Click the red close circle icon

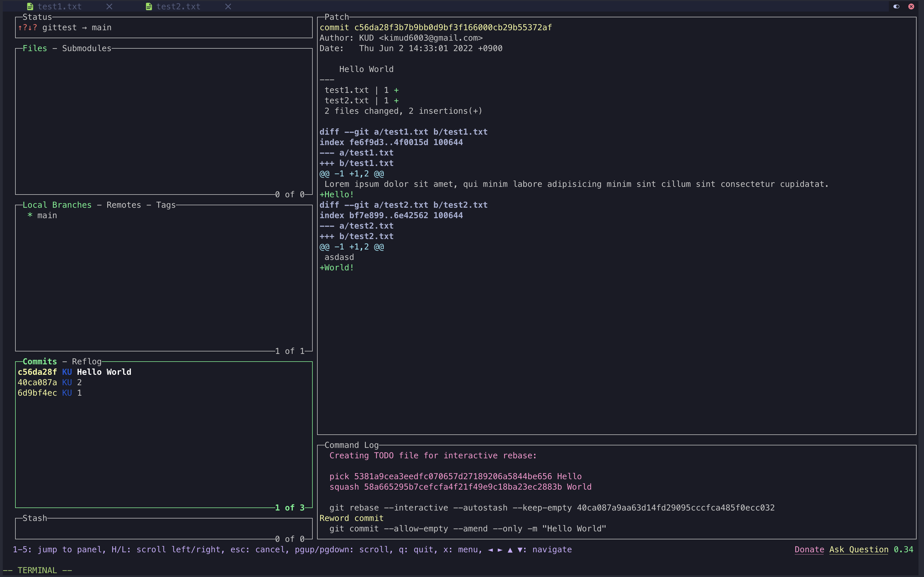(x=911, y=7)
